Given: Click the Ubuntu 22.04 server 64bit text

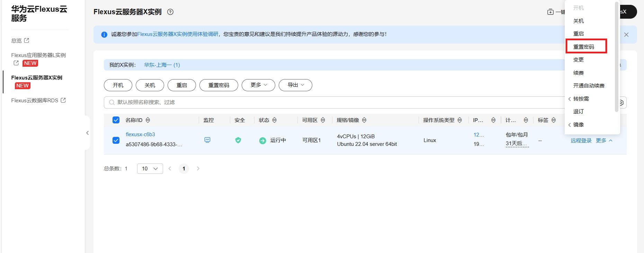Looking at the screenshot, I should tap(367, 144).
